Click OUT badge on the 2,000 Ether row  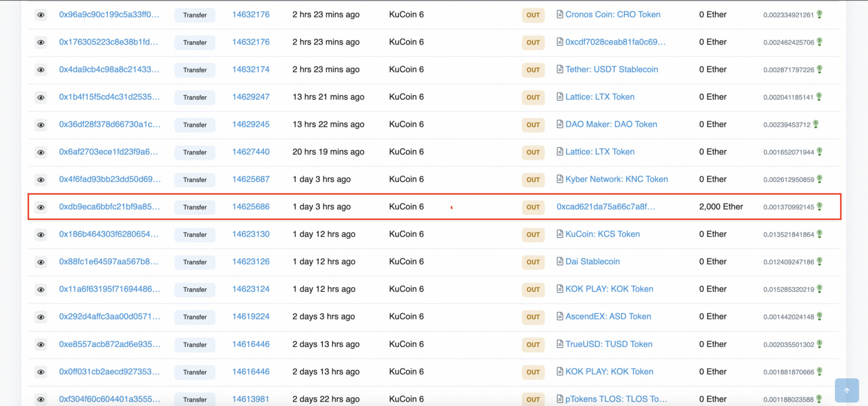pyautogui.click(x=533, y=207)
